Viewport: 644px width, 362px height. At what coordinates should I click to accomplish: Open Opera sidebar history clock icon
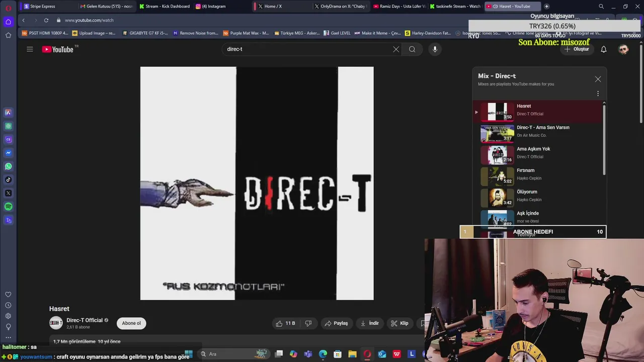[x=8, y=305]
